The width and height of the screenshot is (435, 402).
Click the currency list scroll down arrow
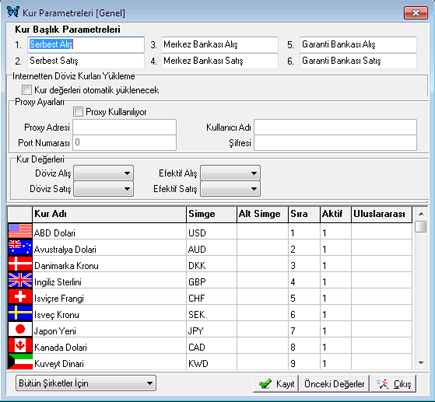421,363
